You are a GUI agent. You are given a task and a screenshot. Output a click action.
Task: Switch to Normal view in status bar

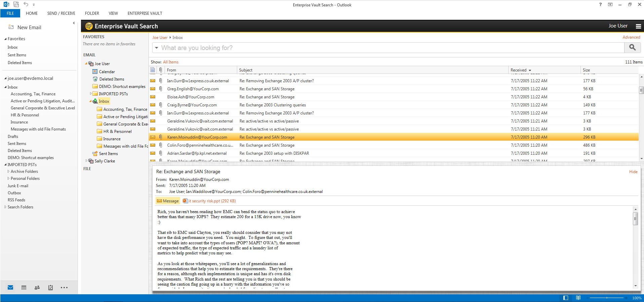click(x=566, y=298)
